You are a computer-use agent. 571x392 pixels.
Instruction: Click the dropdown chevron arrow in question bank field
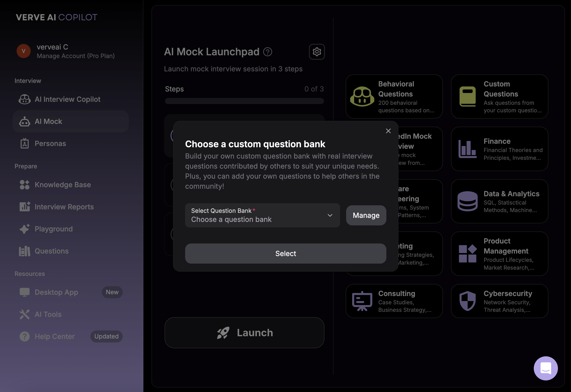tap(330, 215)
